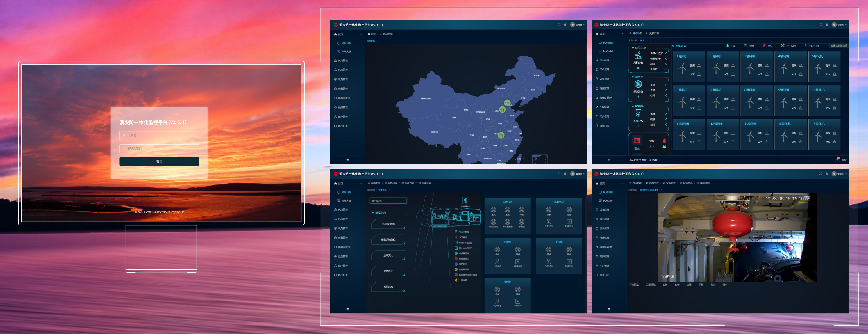
Task: Click the 箱变 transformer icon in overview panel
Action: 637,140
